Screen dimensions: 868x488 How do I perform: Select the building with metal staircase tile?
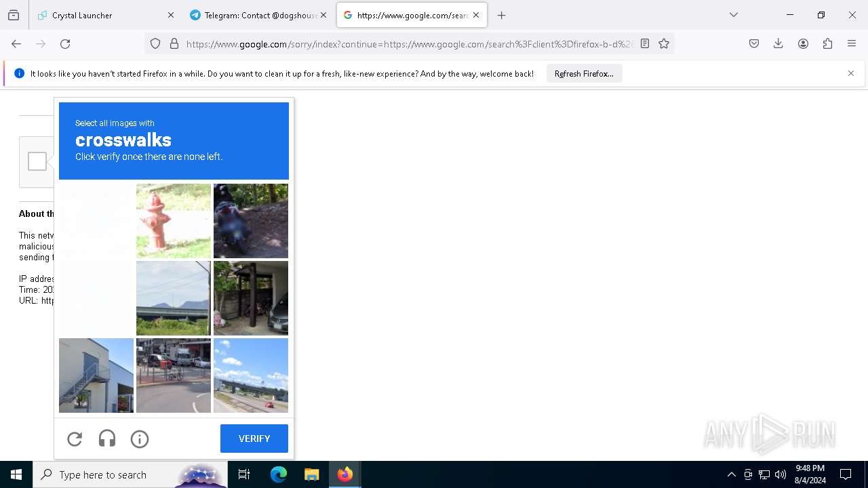click(x=96, y=375)
